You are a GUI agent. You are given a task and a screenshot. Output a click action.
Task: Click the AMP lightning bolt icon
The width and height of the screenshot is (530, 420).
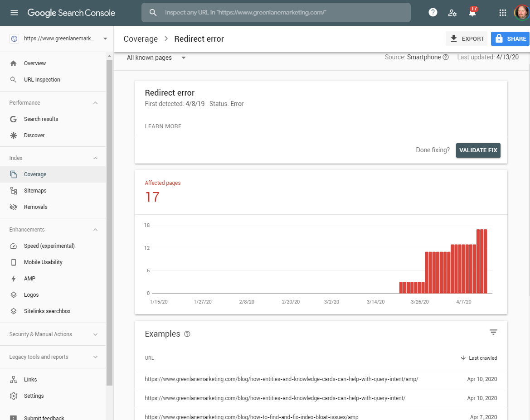coord(14,279)
